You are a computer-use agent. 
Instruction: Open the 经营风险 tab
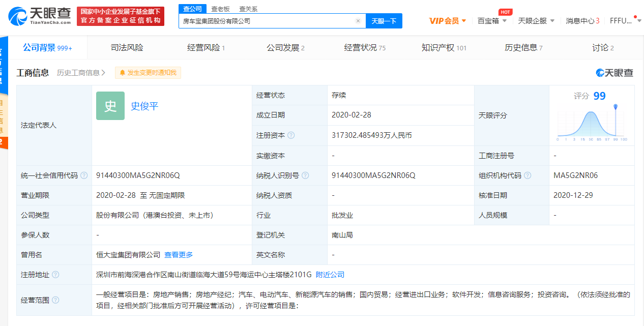206,48
